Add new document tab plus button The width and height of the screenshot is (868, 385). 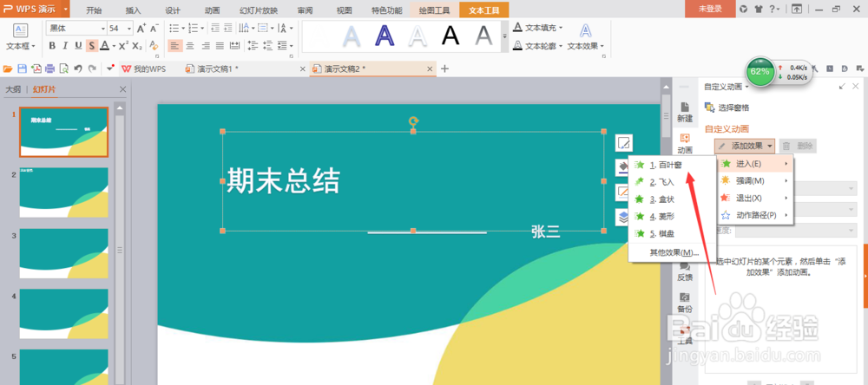[444, 69]
